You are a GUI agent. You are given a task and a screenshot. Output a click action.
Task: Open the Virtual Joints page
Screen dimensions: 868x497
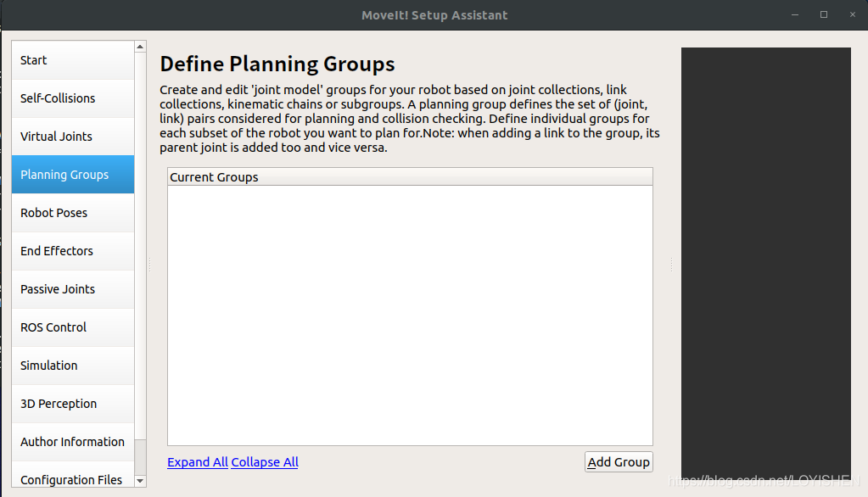pyautogui.click(x=72, y=137)
